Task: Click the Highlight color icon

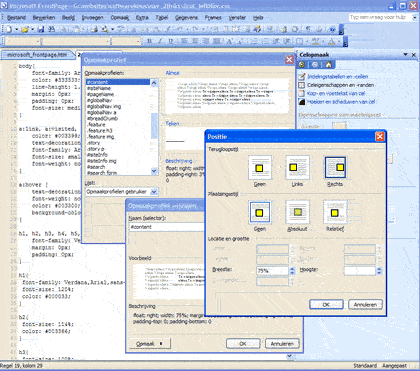Action: click(x=315, y=41)
